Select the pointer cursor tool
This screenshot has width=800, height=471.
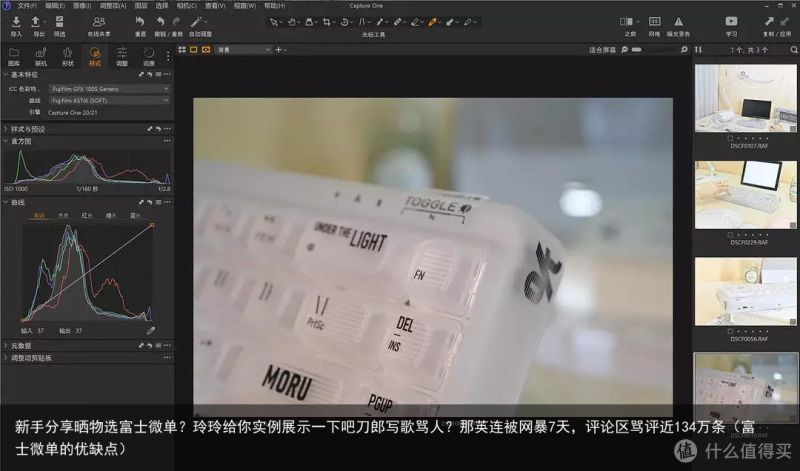(274, 22)
